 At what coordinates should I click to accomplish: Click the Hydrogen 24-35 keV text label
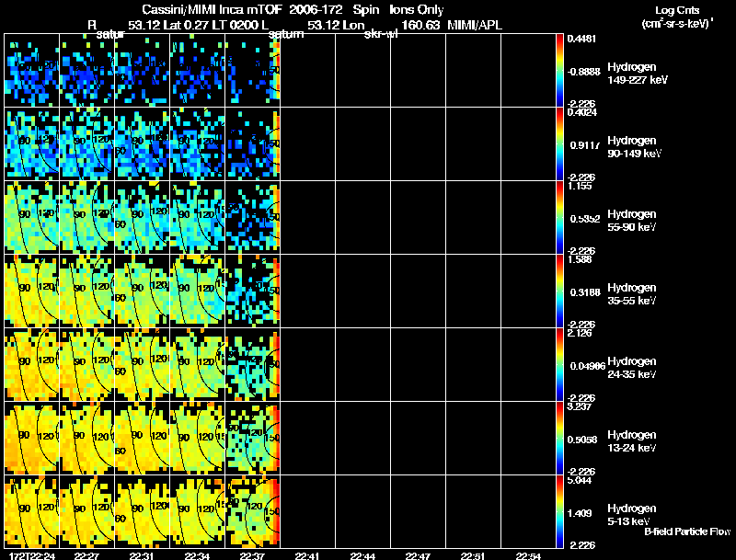coord(630,368)
